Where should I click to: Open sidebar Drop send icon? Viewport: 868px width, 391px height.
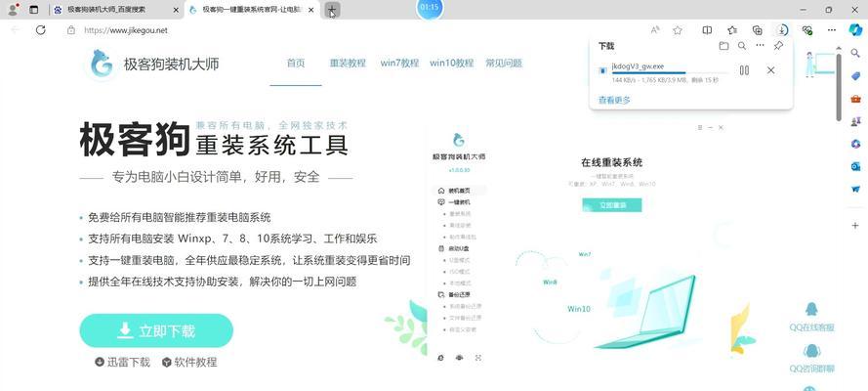[856, 189]
